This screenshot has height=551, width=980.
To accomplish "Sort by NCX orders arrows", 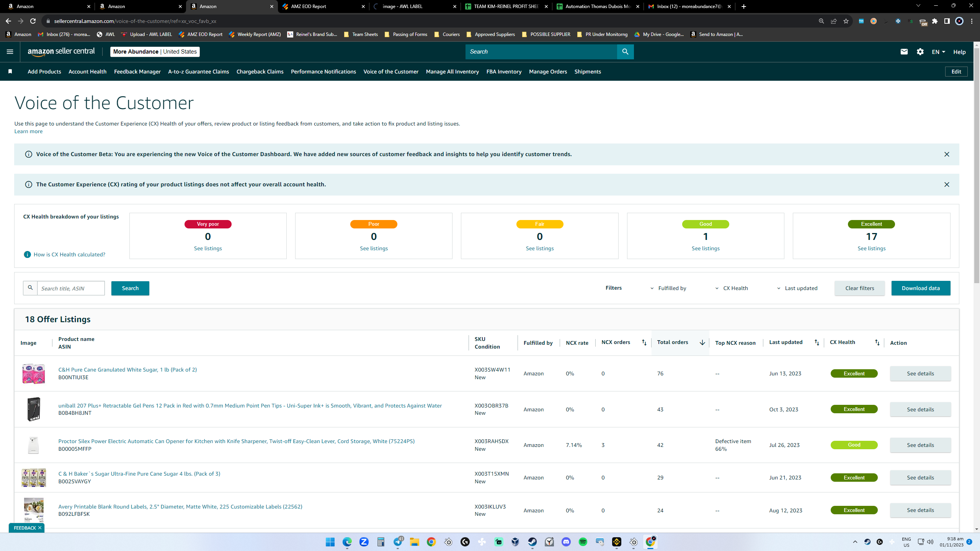I will point(644,342).
